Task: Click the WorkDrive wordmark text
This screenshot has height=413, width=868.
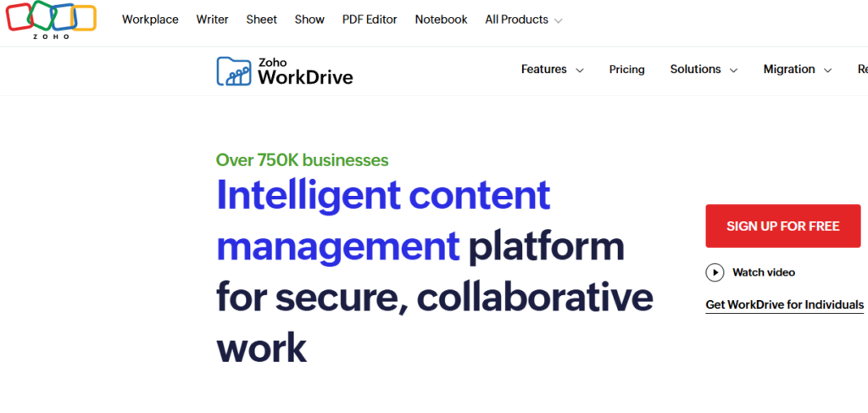Action: 305,77
